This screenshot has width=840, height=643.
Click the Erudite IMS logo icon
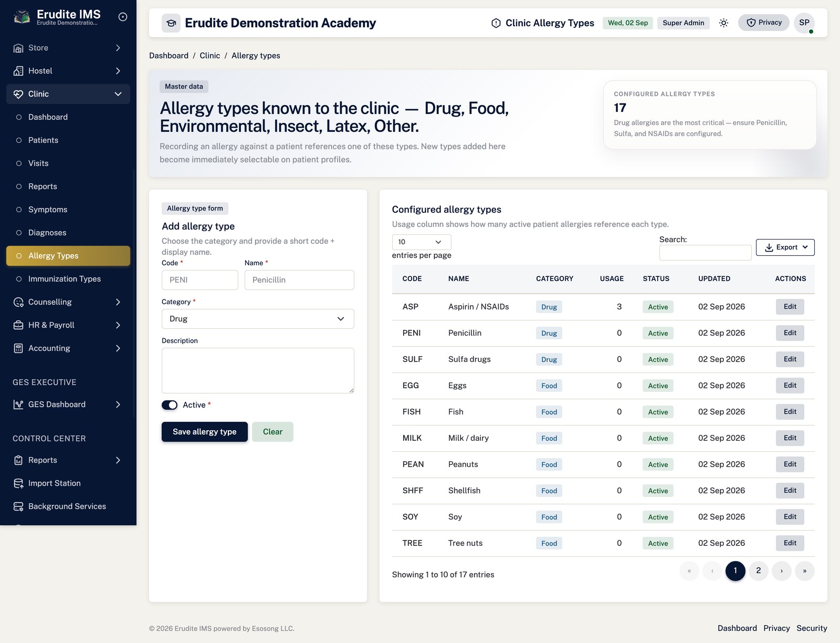pyautogui.click(x=22, y=17)
